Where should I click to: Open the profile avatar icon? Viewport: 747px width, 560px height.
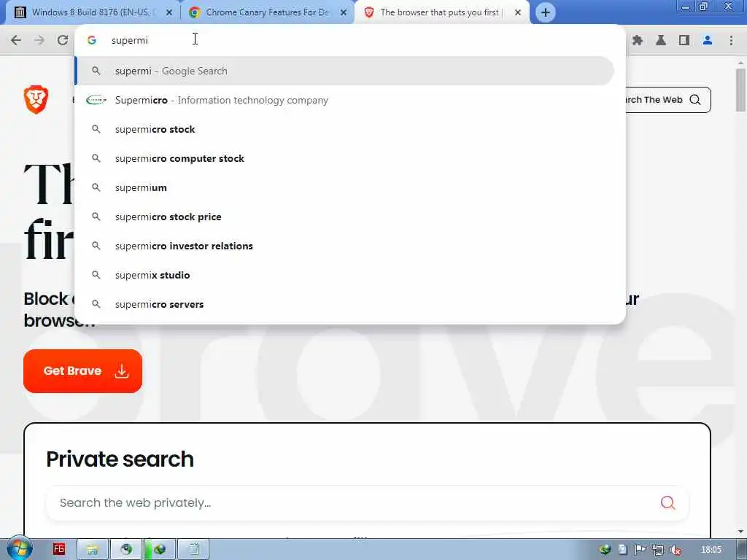(708, 41)
